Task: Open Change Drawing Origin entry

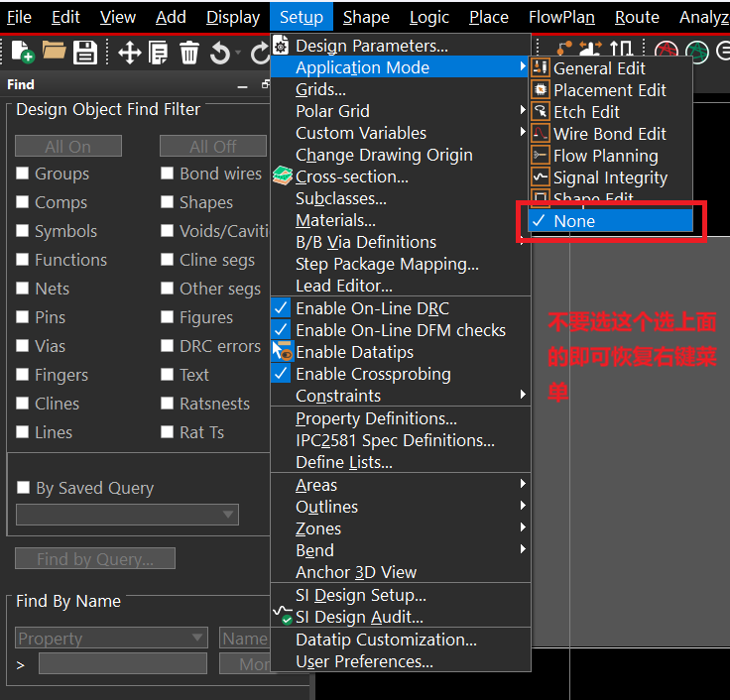Action: point(401,155)
